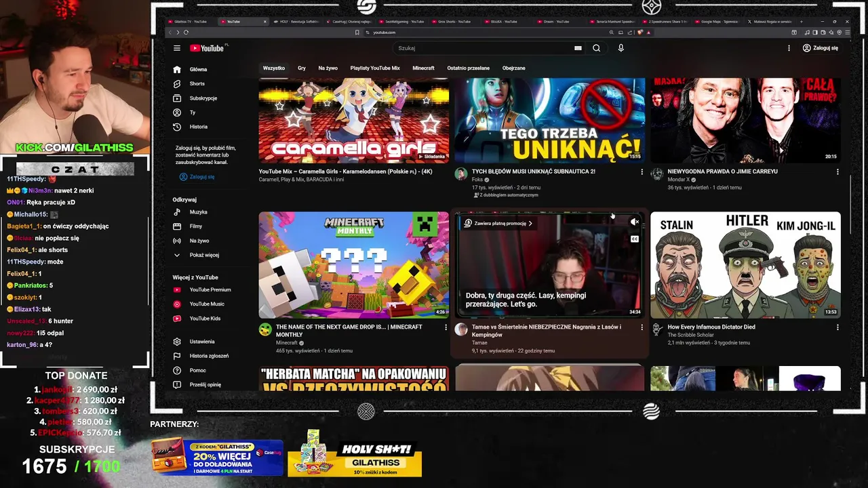Screen dimensions: 868x488
Task: Select the Gry filter chip
Action: pyautogui.click(x=302, y=68)
